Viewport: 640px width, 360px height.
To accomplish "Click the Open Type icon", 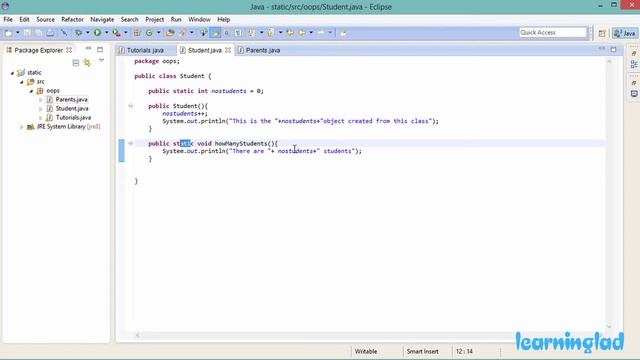I will click(170, 33).
